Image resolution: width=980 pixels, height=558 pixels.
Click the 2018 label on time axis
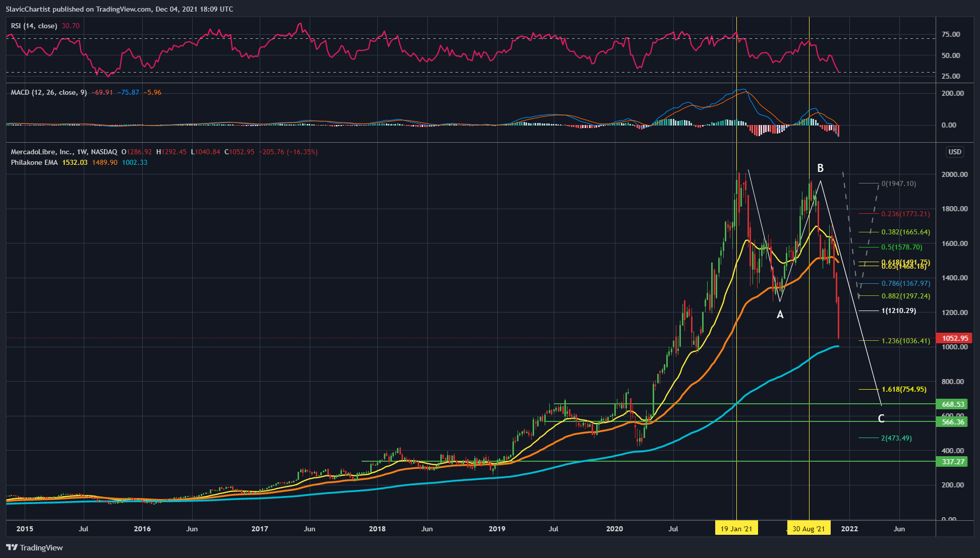pos(377,529)
